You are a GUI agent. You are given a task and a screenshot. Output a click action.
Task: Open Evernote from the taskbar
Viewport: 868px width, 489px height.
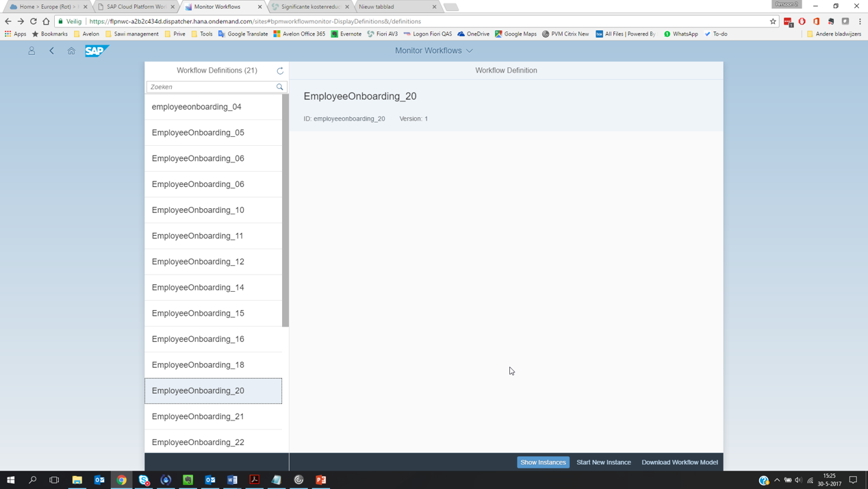tap(188, 480)
